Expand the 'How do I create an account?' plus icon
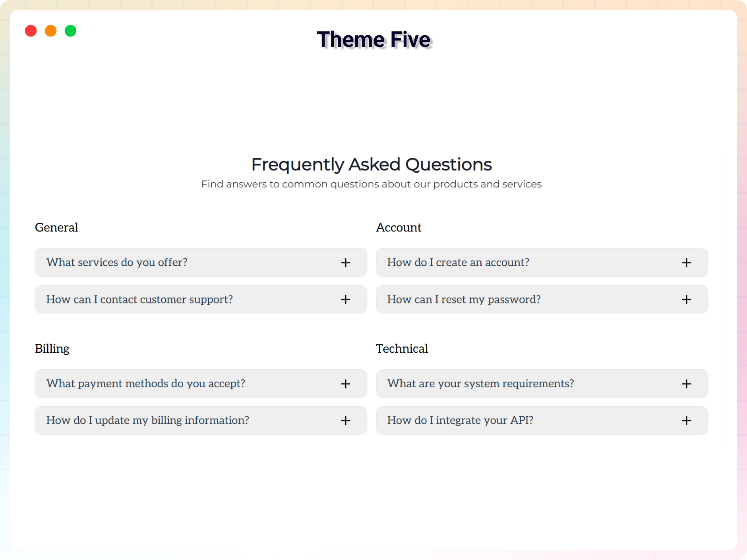This screenshot has width=747, height=560. (x=687, y=263)
